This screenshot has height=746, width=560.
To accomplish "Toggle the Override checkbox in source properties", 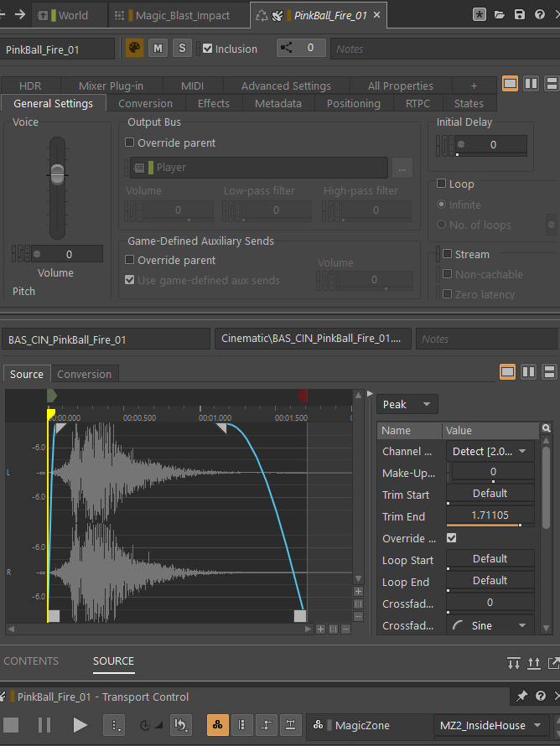I will (x=452, y=537).
